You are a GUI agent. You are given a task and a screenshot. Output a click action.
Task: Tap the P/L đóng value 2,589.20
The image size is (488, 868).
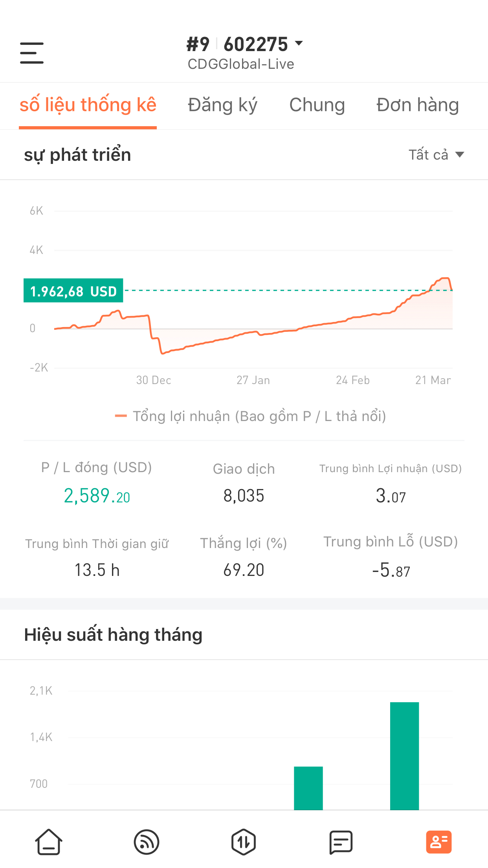[x=97, y=496]
